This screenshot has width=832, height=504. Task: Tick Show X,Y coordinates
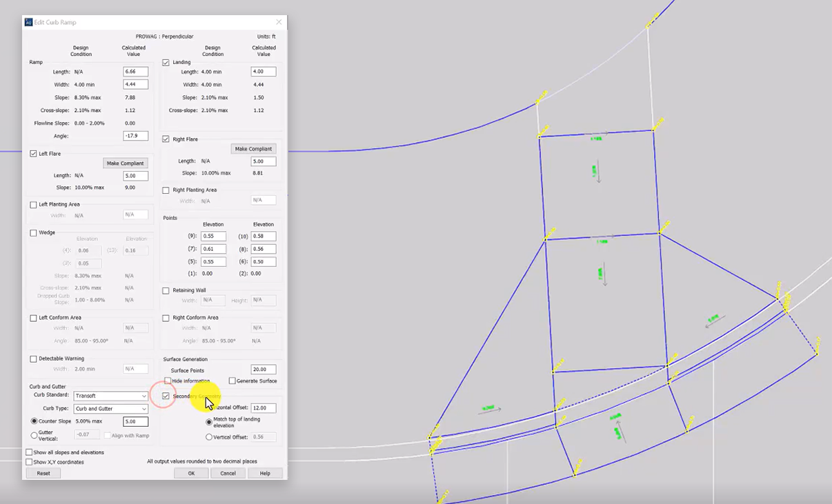click(x=29, y=462)
